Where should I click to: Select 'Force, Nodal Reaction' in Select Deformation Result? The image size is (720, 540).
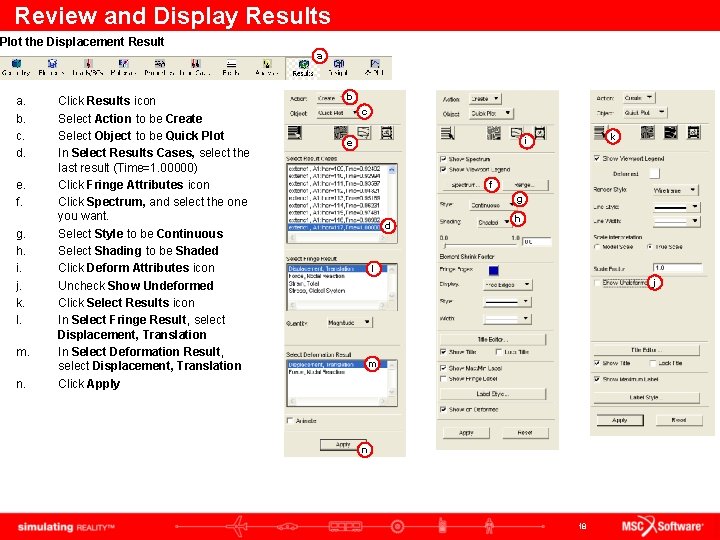316,372
